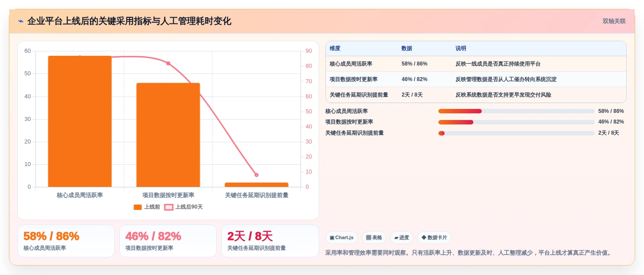644x275 pixels.
Task: Click the line point above 项目数据按时更新率
Action: point(168,63)
